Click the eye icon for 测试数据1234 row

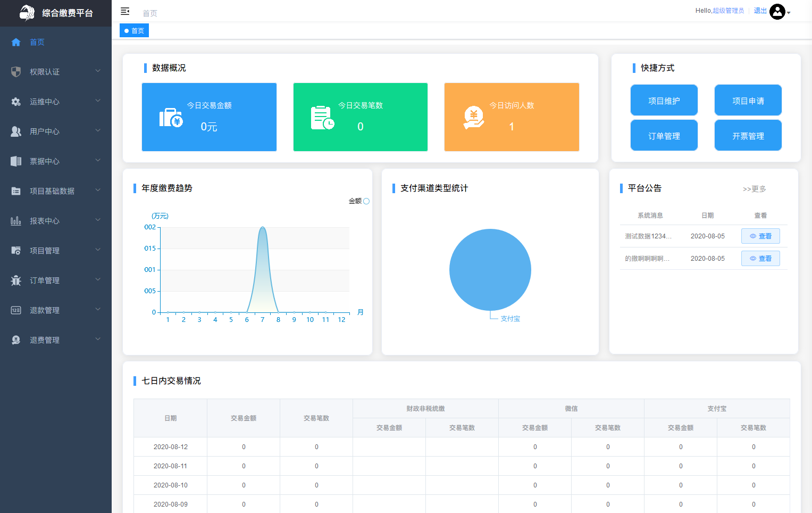click(x=753, y=236)
